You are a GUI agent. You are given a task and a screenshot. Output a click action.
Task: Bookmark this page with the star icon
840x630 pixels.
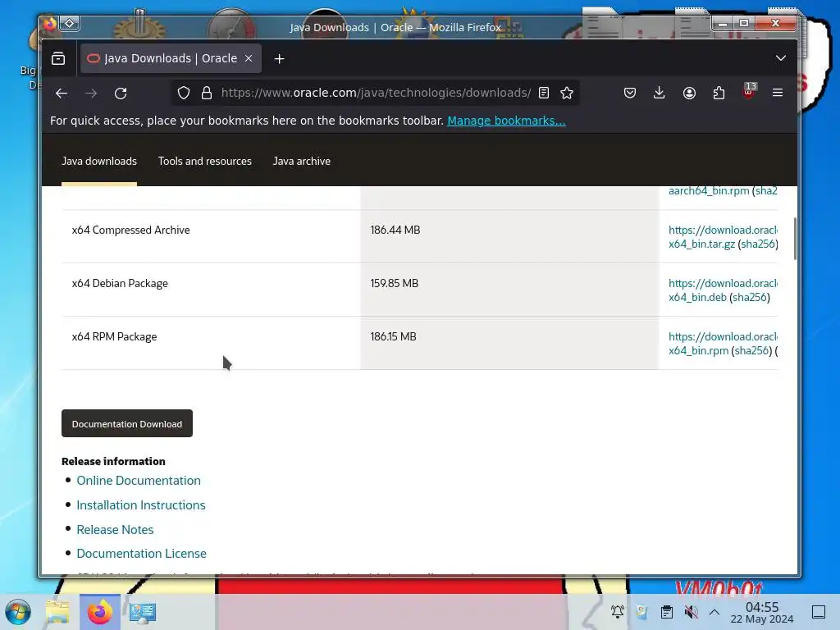click(567, 94)
